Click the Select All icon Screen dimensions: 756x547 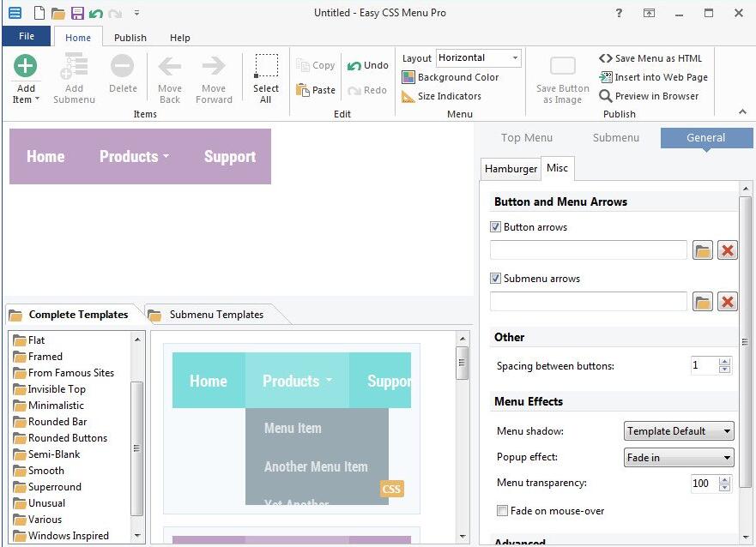[266, 66]
